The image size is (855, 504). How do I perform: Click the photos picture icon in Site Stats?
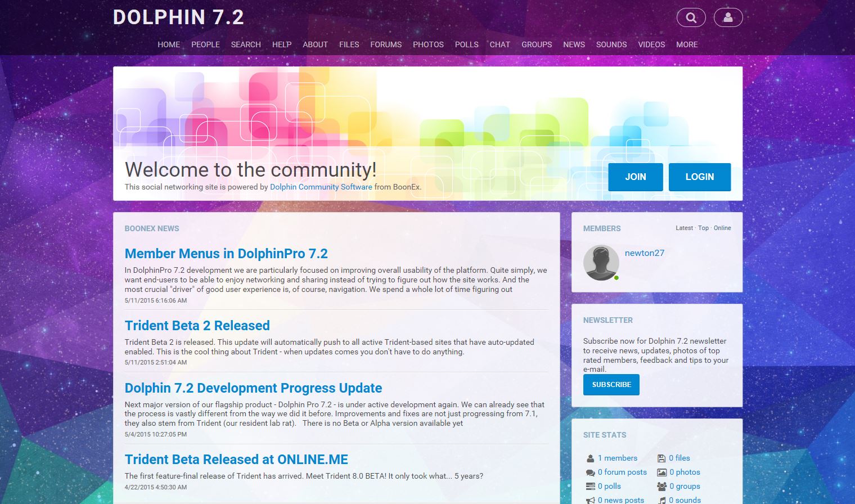click(x=661, y=472)
